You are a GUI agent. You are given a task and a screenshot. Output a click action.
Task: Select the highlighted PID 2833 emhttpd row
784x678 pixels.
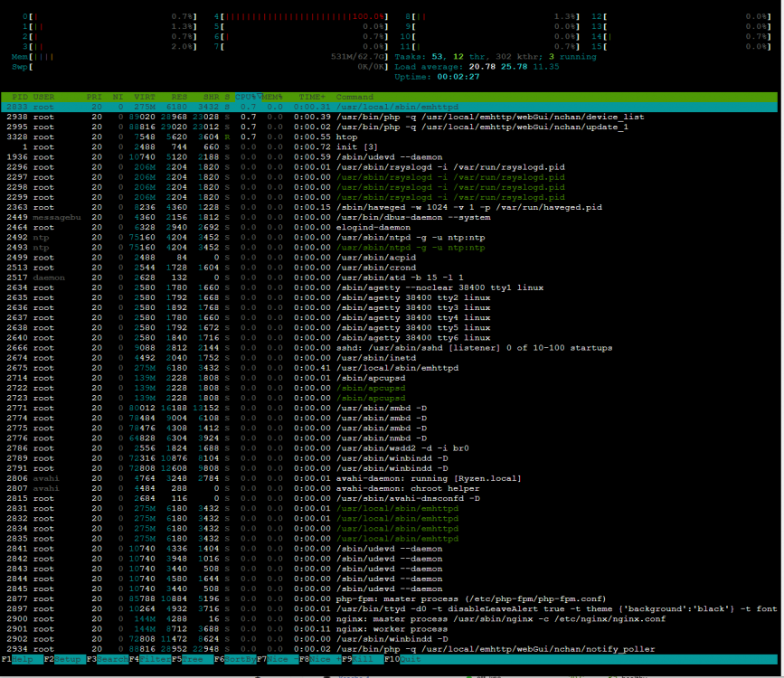point(389,107)
